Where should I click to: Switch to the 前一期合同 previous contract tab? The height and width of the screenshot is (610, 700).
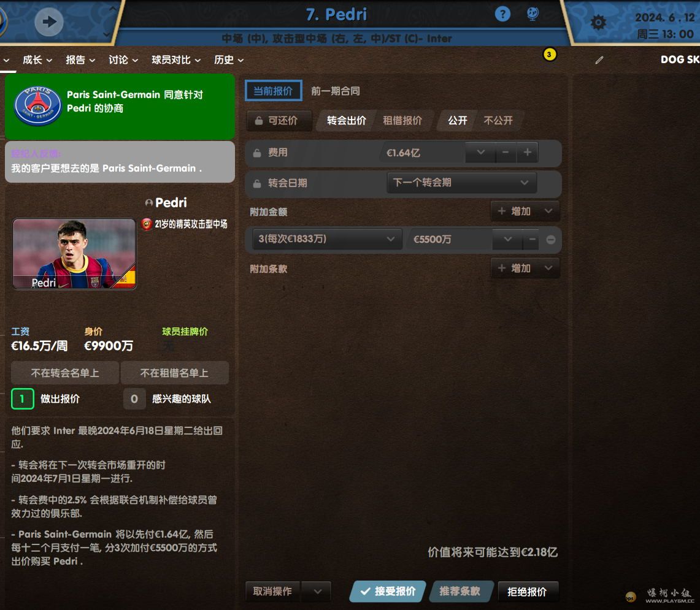[335, 91]
